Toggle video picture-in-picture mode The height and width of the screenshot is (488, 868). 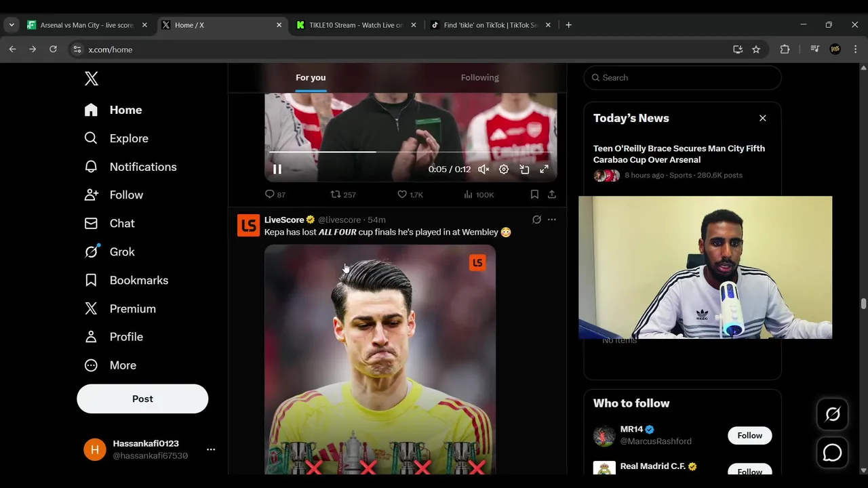[x=524, y=169]
